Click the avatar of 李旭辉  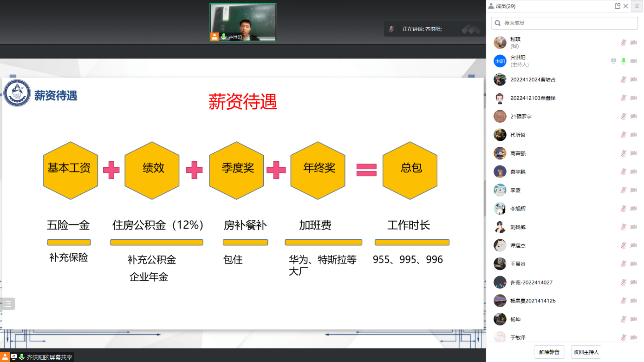[x=500, y=209]
